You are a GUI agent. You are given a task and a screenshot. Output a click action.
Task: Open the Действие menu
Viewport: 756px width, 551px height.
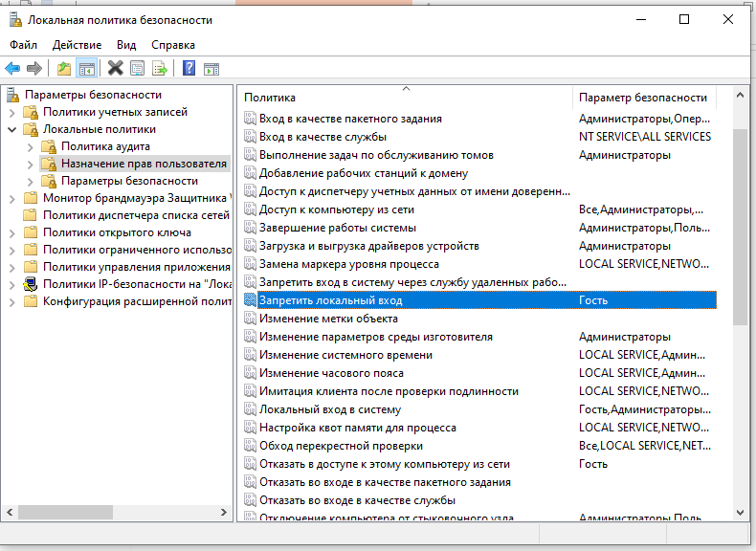(77, 45)
